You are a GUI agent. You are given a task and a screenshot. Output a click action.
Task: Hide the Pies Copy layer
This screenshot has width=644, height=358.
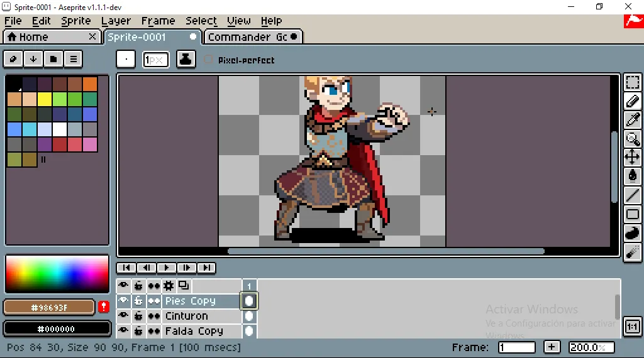[x=123, y=301]
